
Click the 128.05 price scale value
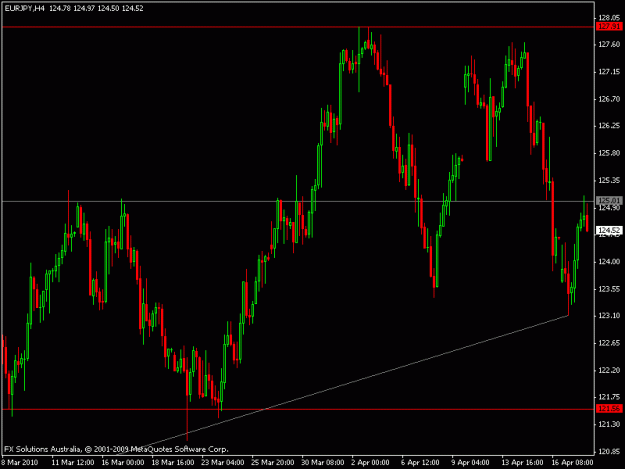[x=609, y=18]
